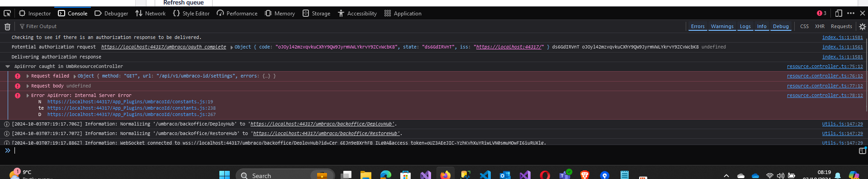Screen dimensions: 868x179
Task: Open resource.controller.ts:77:12 source link
Action: (825, 86)
